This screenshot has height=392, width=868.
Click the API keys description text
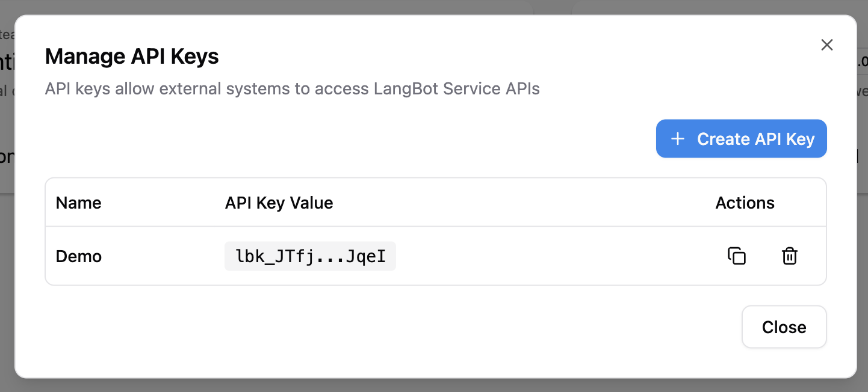pos(293,88)
